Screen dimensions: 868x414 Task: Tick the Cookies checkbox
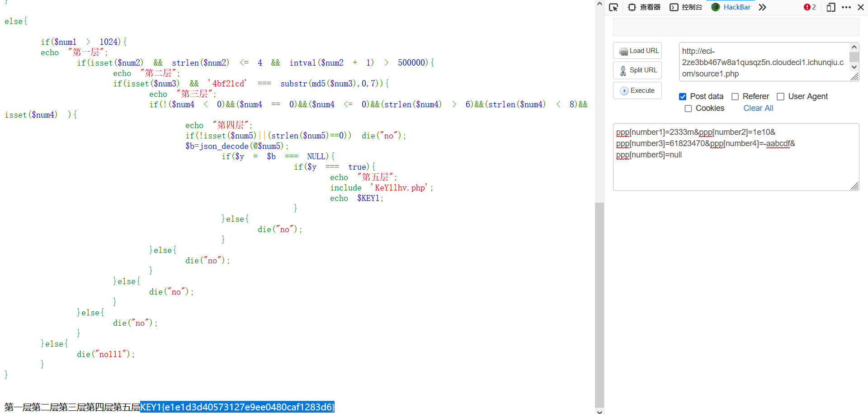[688, 109]
